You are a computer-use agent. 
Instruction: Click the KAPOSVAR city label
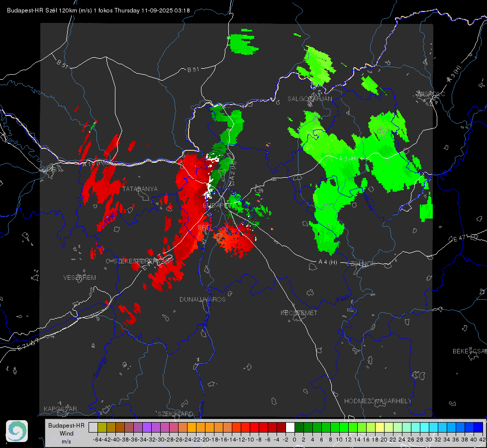tap(60, 409)
